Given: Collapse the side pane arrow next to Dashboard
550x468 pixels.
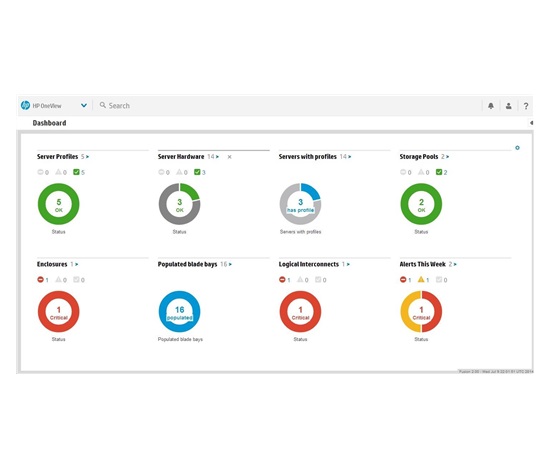Looking at the screenshot, I should coord(531,123).
